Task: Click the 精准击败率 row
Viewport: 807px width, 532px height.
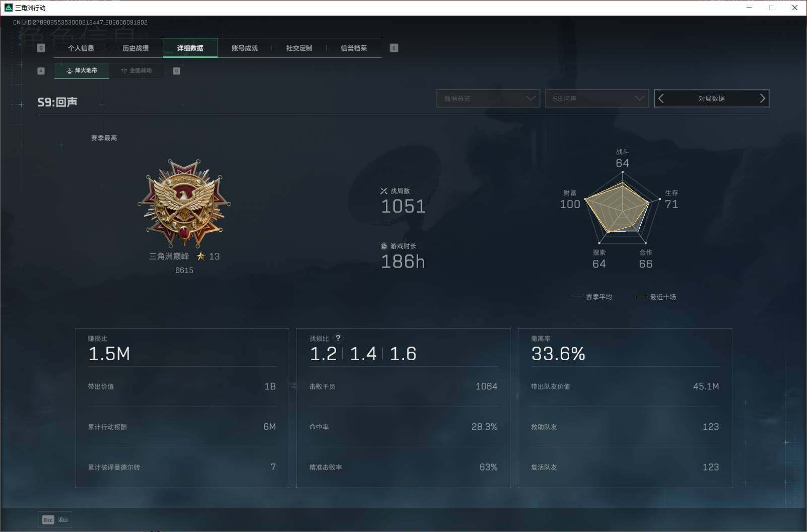Action: tap(403, 467)
